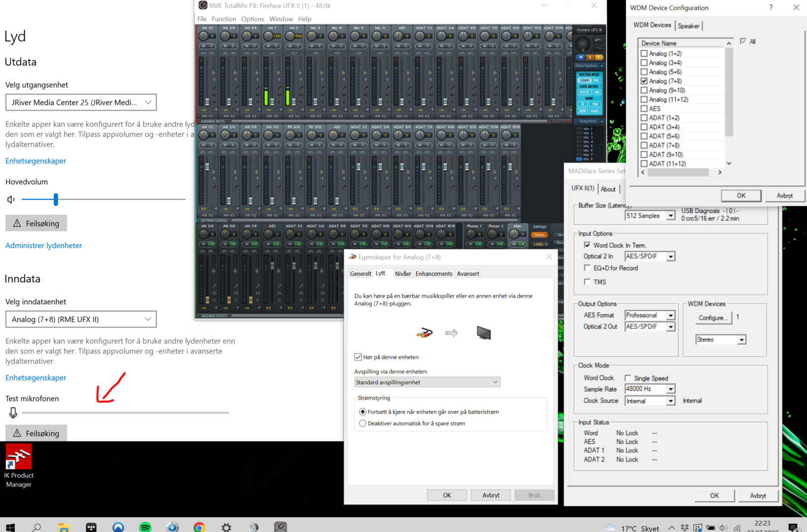
Task: Select Deaktiver automatisk for å spare strøm
Action: [363, 423]
